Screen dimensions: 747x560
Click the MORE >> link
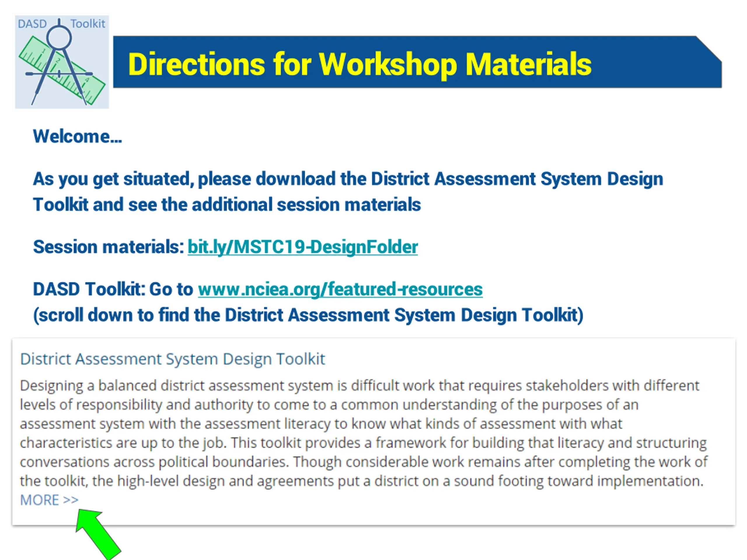[x=49, y=500]
